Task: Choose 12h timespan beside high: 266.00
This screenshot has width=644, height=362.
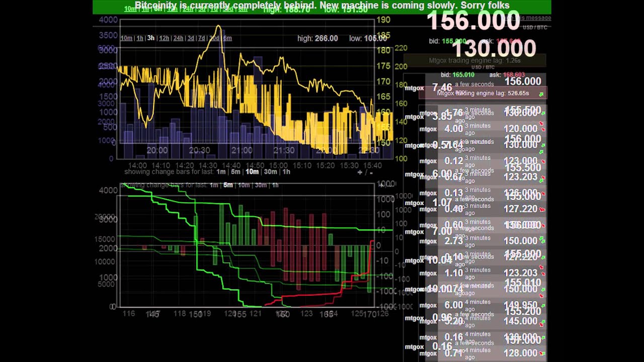Action: (164, 38)
